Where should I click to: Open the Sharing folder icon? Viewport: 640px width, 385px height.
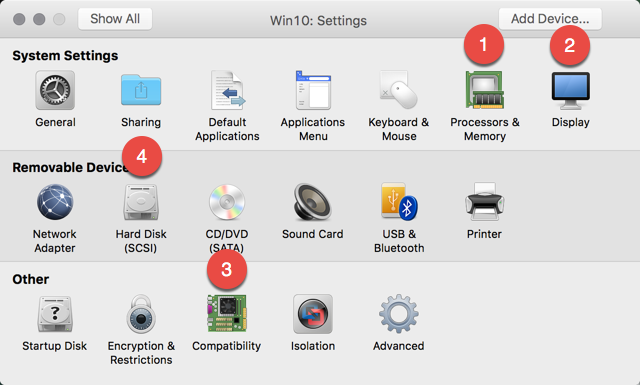141,90
